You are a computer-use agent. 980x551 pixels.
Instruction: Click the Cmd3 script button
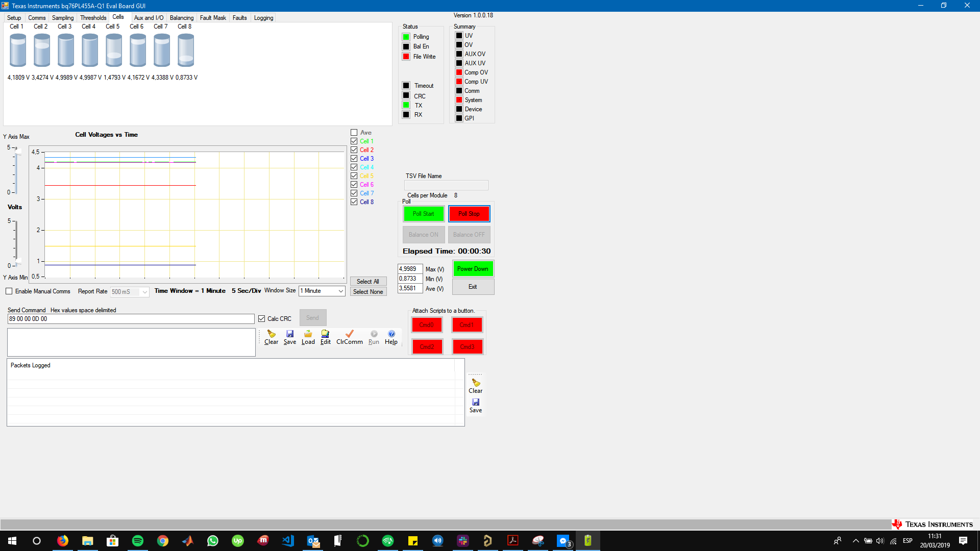(x=467, y=347)
